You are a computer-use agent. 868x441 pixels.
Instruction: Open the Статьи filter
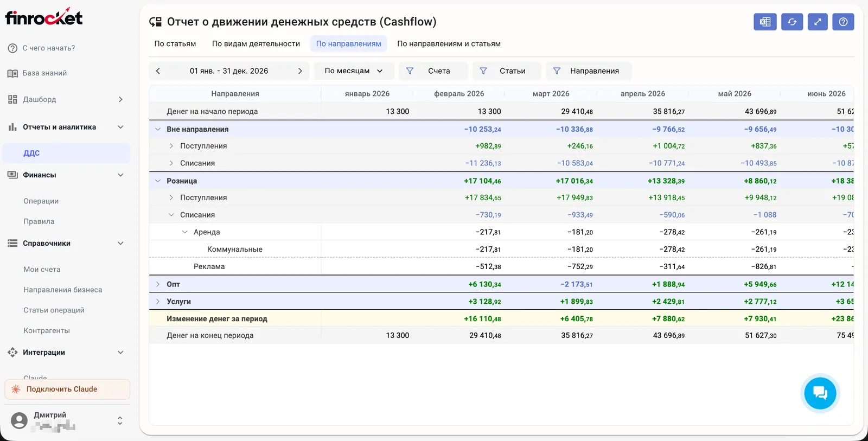pyautogui.click(x=507, y=71)
